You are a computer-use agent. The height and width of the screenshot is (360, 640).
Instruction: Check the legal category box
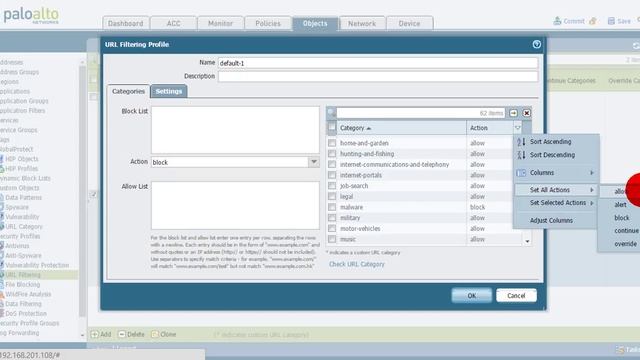[x=332, y=196]
